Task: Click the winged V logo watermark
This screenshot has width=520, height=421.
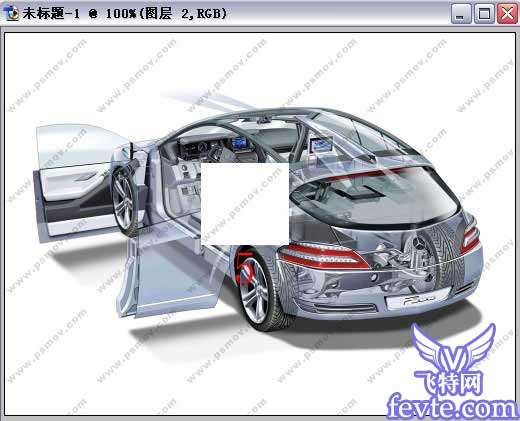Action: [453, 348]
